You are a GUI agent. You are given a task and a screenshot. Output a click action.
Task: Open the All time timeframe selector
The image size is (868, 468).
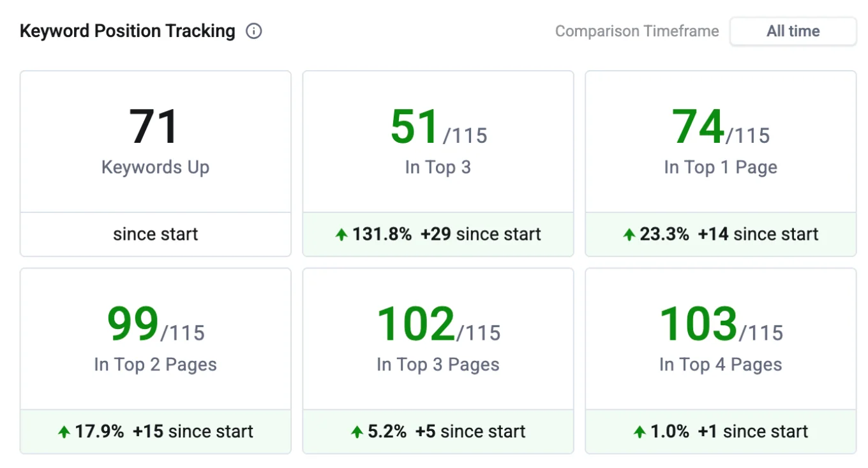tap(793, 31)
